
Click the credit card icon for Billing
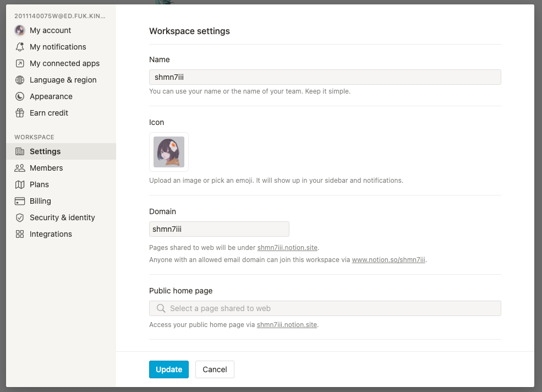(x=20, y=201)
